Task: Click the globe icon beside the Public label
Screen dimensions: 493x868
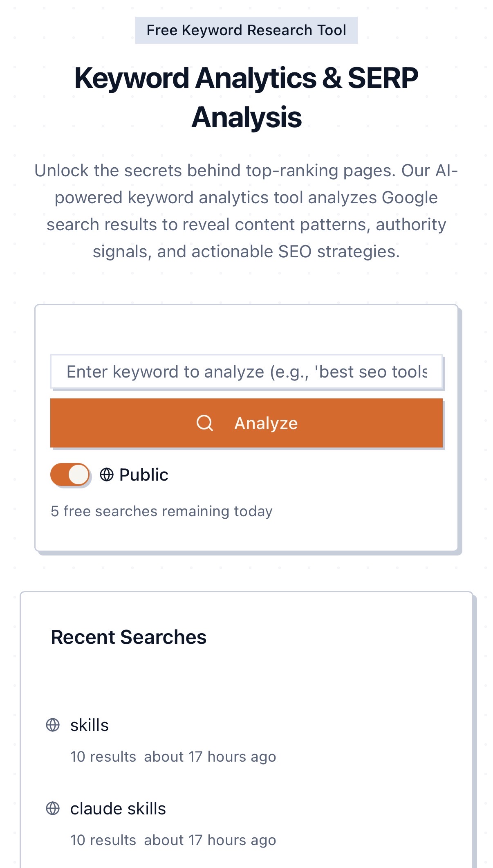Action: (x=107, y=475)
